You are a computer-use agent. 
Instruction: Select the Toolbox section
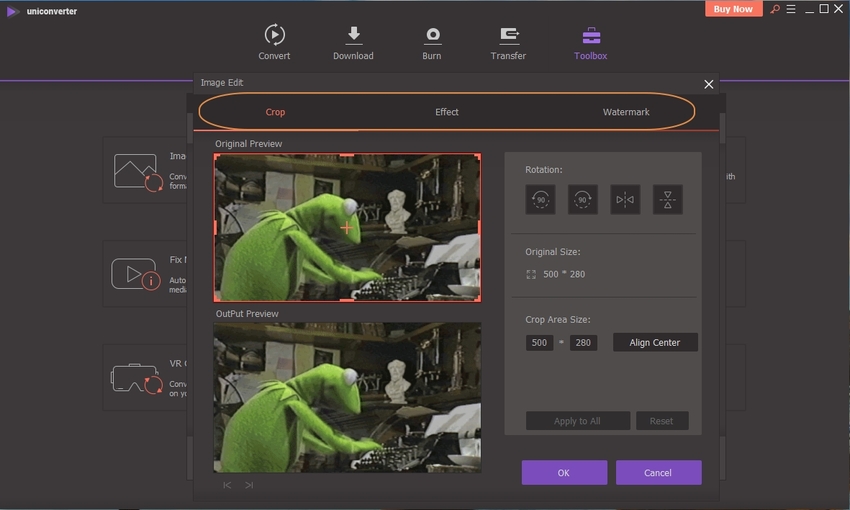[x=590, y=42]
